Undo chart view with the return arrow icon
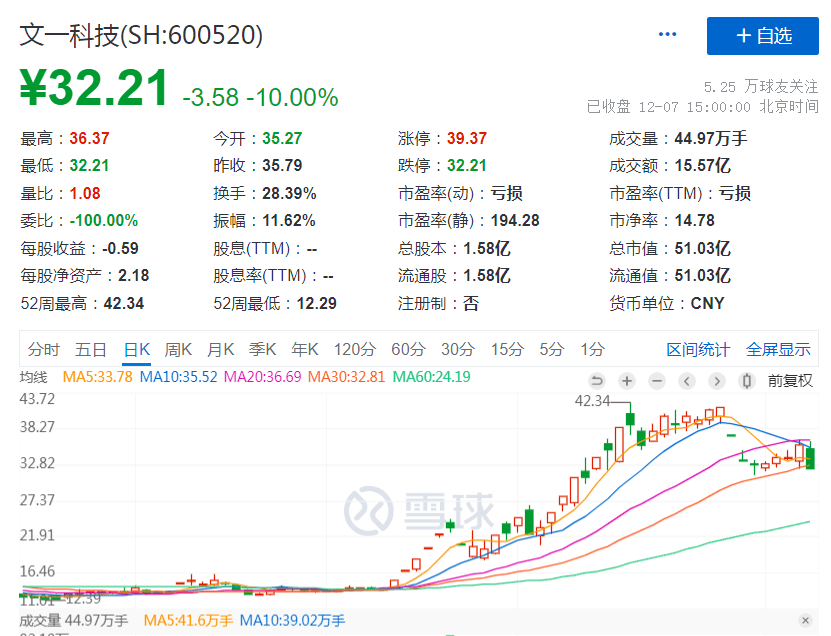Viewport: 831px width, 636px height. click(x=597, y=381)
